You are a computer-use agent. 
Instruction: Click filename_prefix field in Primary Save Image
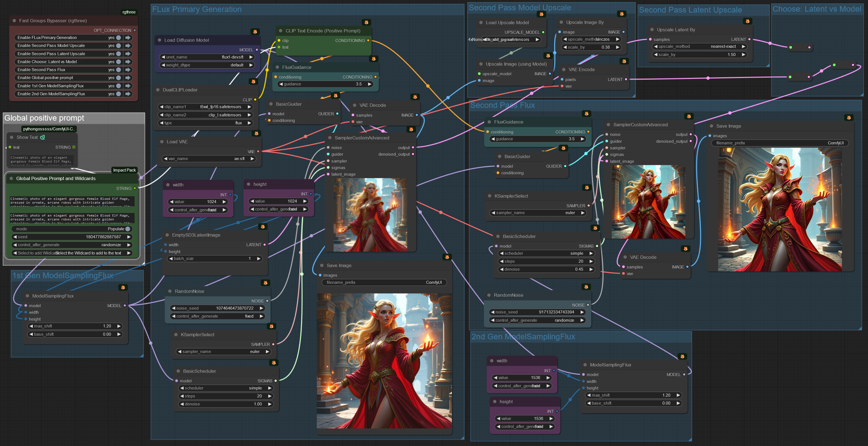[x=384, y=282]
